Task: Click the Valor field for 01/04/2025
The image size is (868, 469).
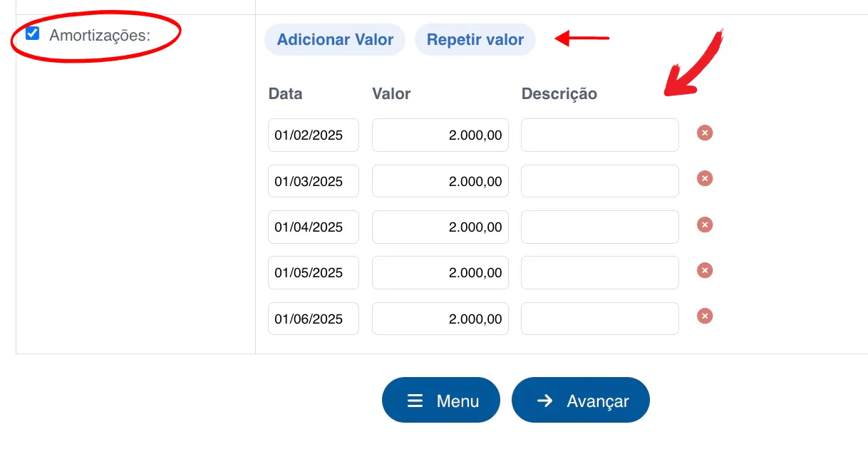Action: pyautogui.click(x=440, y=227)
